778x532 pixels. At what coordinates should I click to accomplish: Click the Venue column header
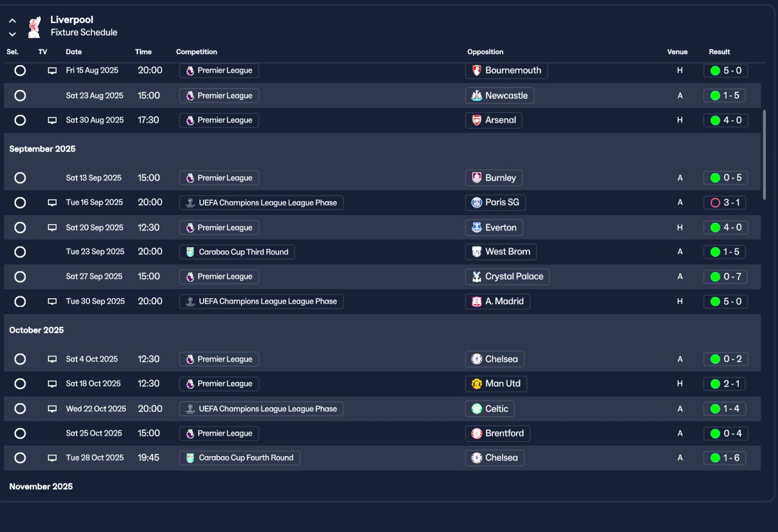click(677, 52)
